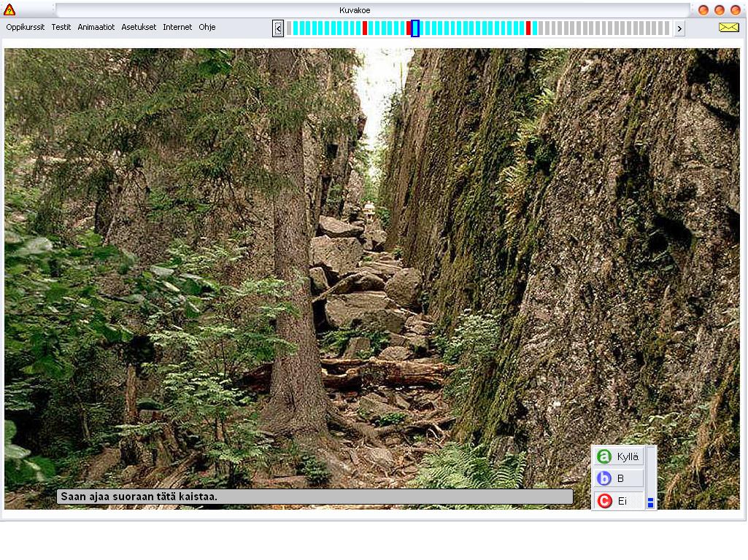The height and width of the screenshot is (560, 748).
Task: Answer 'Kyllä' with option a
Action: (x=618, y=457)
